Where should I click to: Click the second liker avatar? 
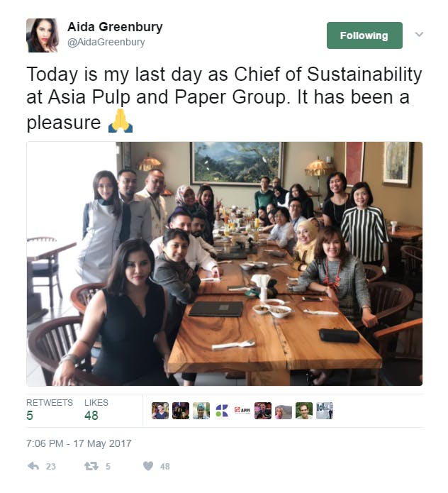pyautogui.click(x=181, y=411)
